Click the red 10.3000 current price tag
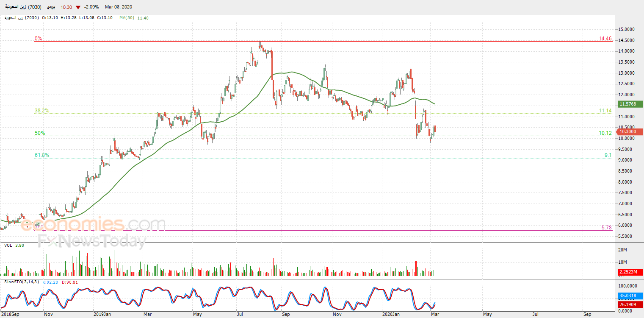Screen dimensions: 644x318 (x=630, y=132)
